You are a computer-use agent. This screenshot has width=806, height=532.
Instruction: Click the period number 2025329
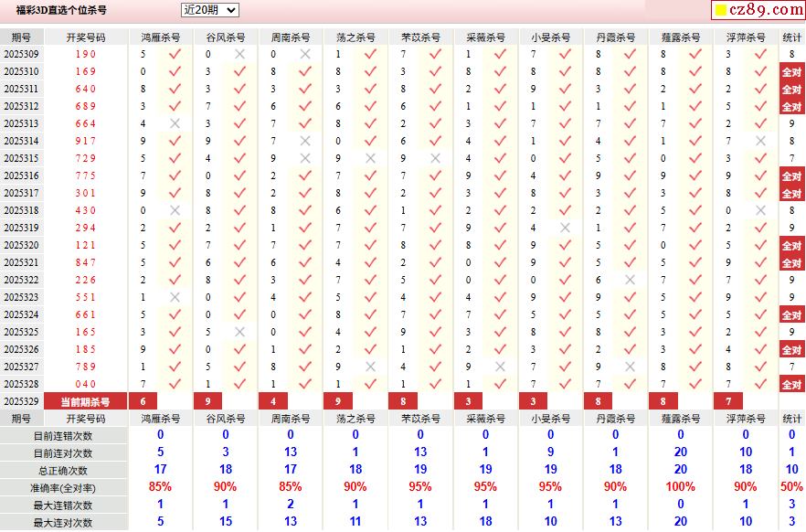point(21,401)
